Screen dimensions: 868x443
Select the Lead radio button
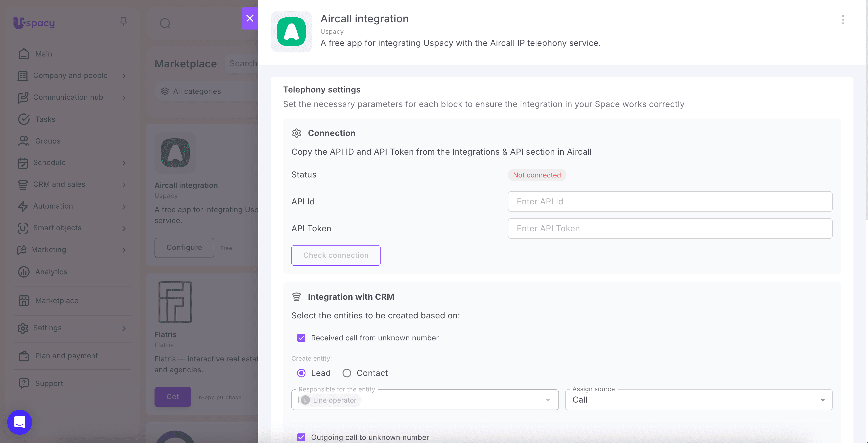coord(301,373)
